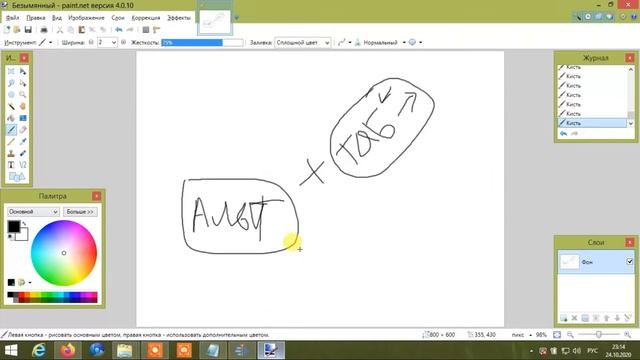Select the Magic Wand tool
The height and width of the screenshot is (360, 640).
[x=11, y=107]
